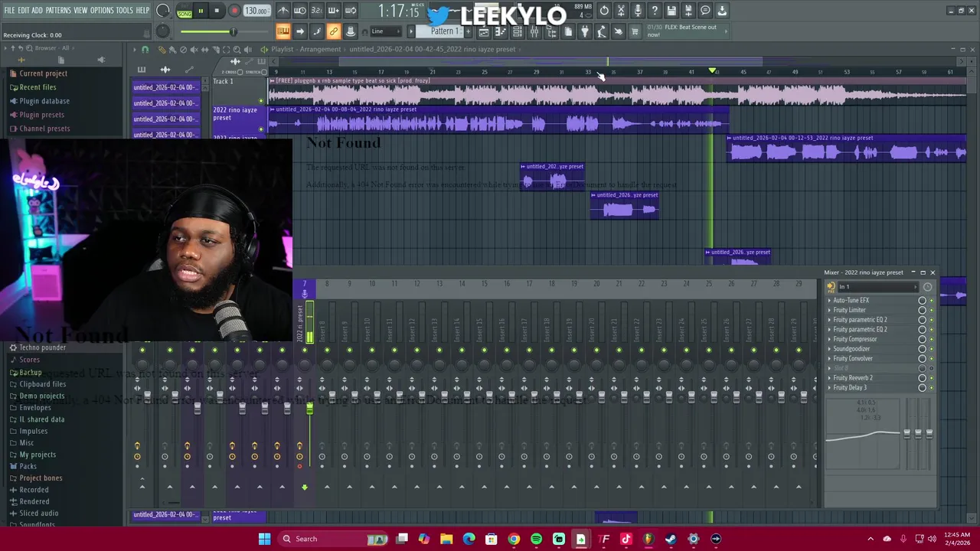
Task: Click the main volume knob
Action: pos(162,10)
